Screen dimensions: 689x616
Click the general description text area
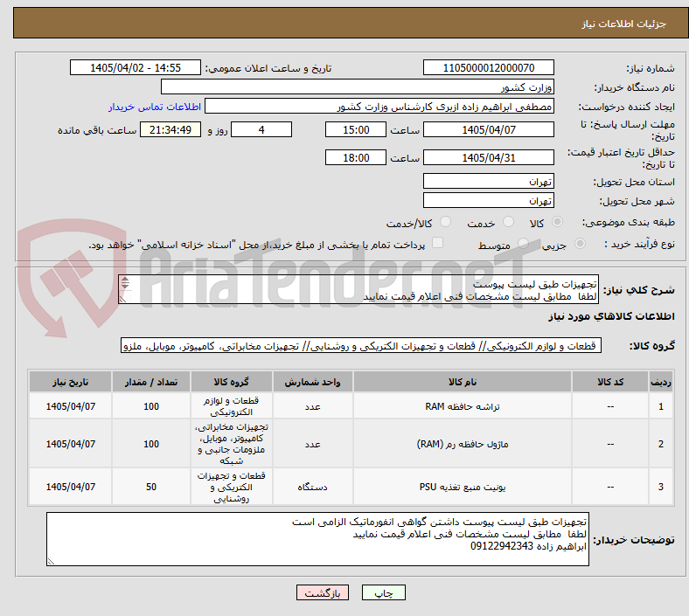(x=358, y=289)
